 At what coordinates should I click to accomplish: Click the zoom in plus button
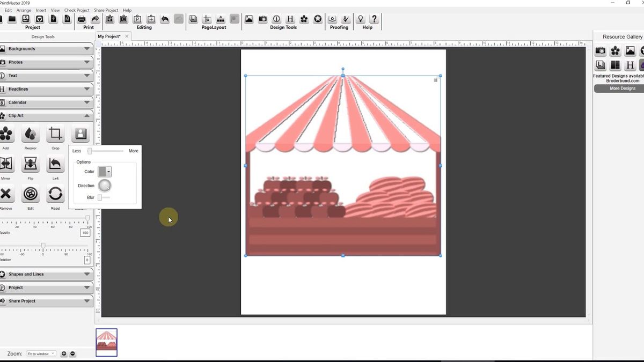[64, 353]
